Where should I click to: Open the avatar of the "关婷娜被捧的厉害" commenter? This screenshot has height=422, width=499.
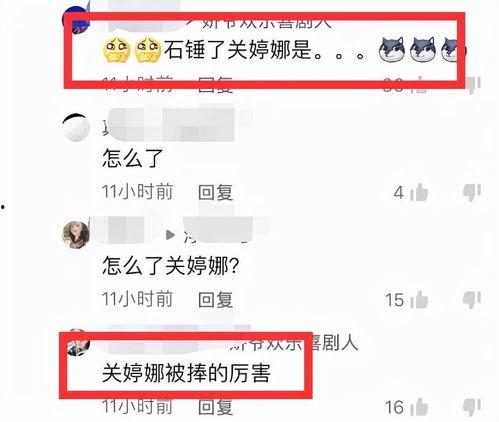(78, 342)
